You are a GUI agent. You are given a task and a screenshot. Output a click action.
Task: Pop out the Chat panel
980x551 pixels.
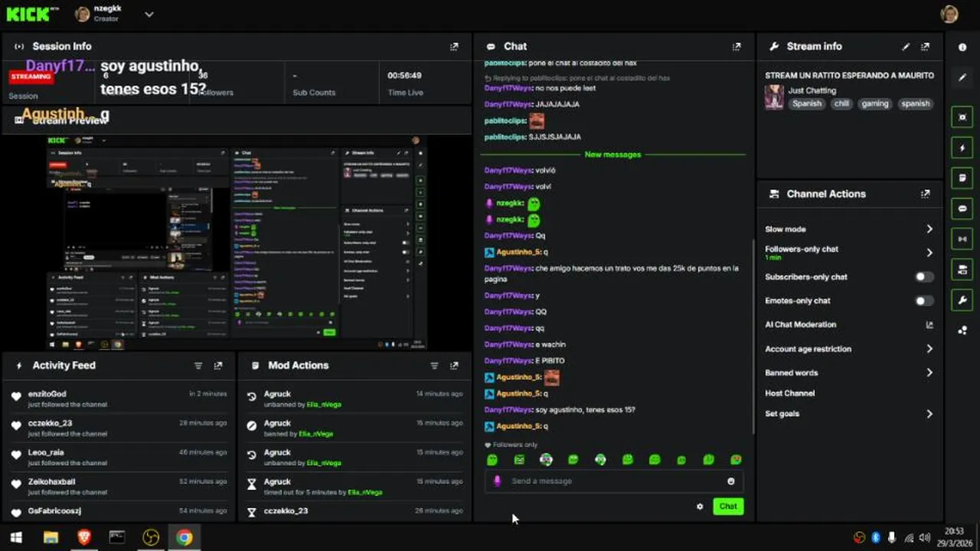[737, 47]
